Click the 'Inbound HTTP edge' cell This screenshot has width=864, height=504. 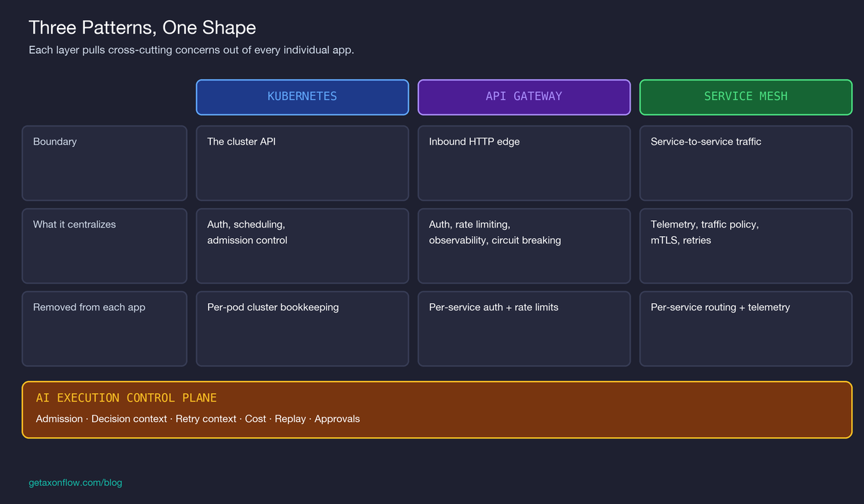524,163
